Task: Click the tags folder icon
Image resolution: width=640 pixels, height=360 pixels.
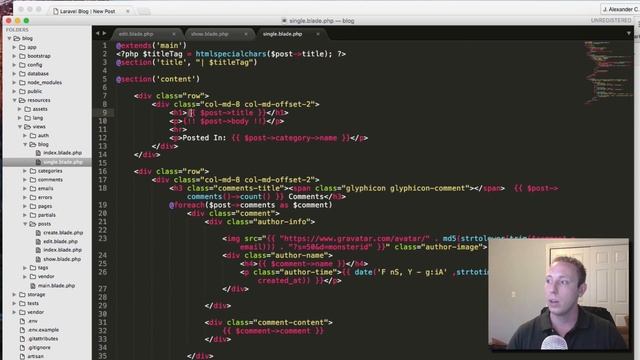Action: (x=33, y=268)
